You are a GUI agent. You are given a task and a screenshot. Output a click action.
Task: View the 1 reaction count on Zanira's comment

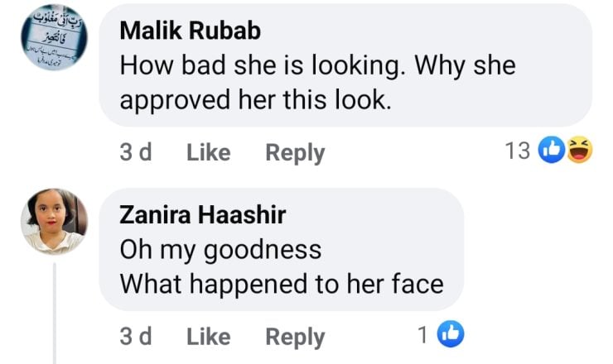[x=422, y=335]
